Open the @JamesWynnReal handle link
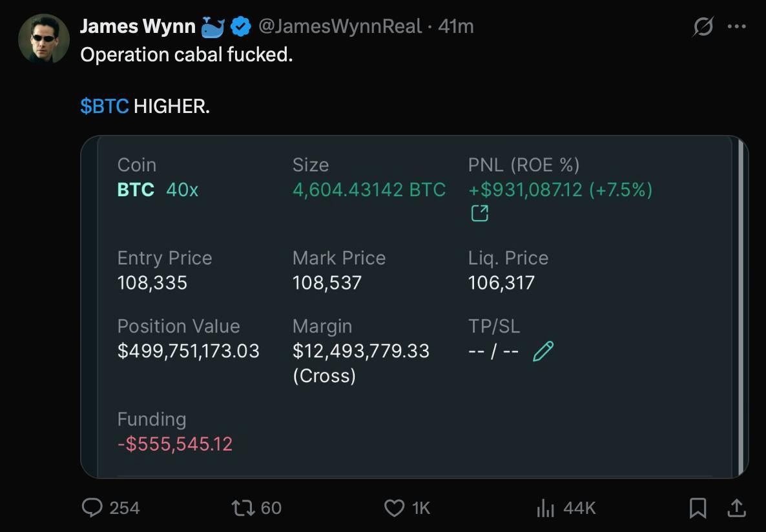 click(340, 26)
